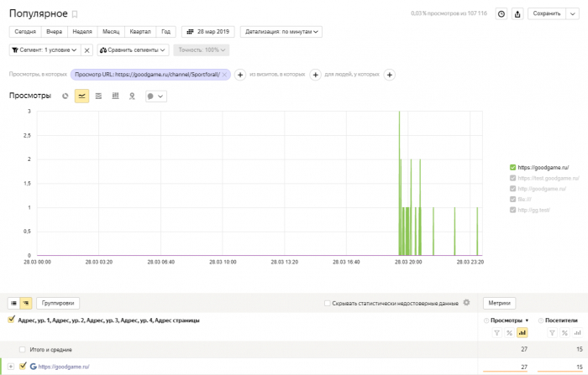The width and height of the screenshot is (588, 375).
Task: Add condition for из визитов, в которых
Action: pyautogui.click(x=315, y=75)
